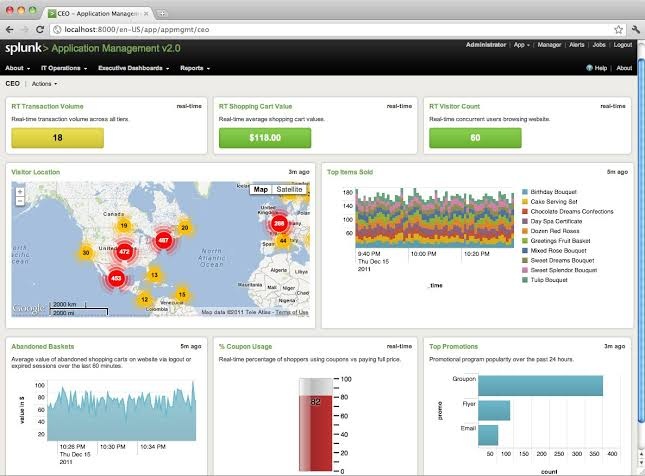Switch map to Satellite view
Screen dimensions: 645x476
click(290, 189)
